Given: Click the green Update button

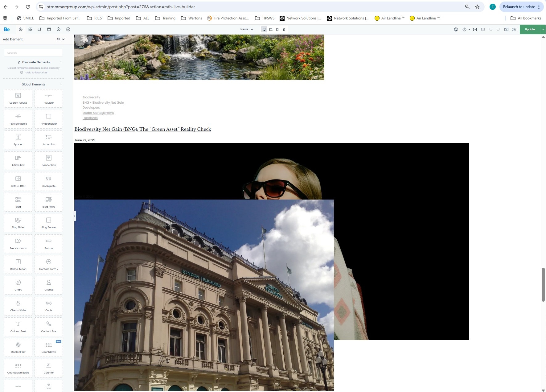Looking at the screenshot, I should [x=530, y=29].
